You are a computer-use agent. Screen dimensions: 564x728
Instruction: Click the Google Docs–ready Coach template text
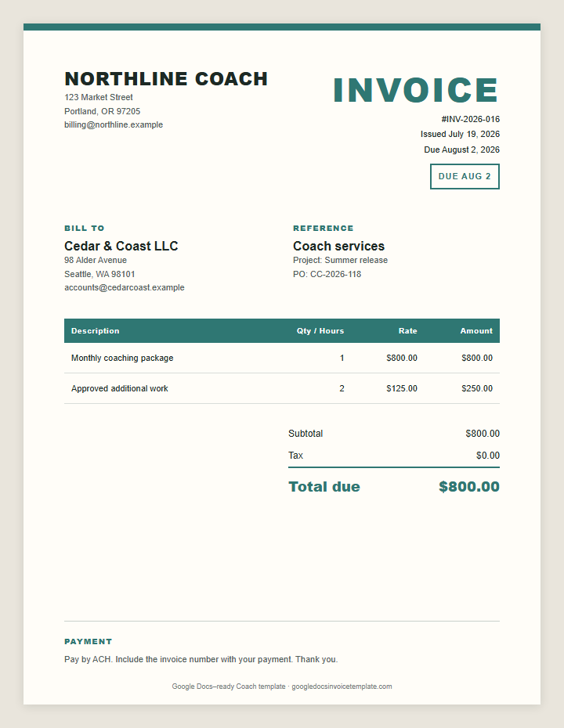229,687
